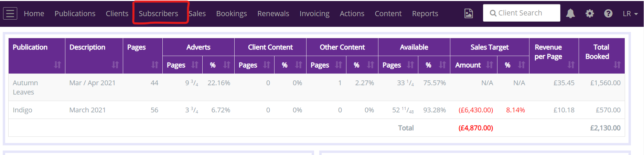Sort by the Description column arrows
The image size is (644, 155).
(x=115, y=65)
